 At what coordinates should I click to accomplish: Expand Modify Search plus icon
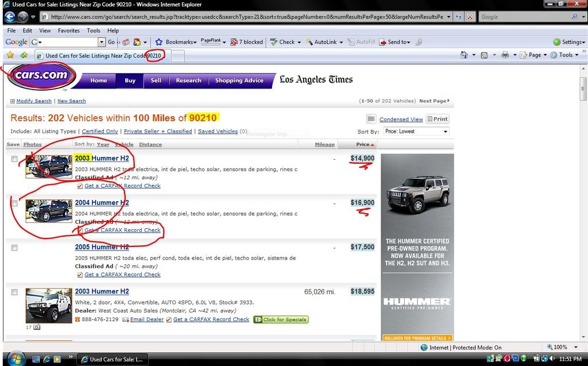(13, 101)
